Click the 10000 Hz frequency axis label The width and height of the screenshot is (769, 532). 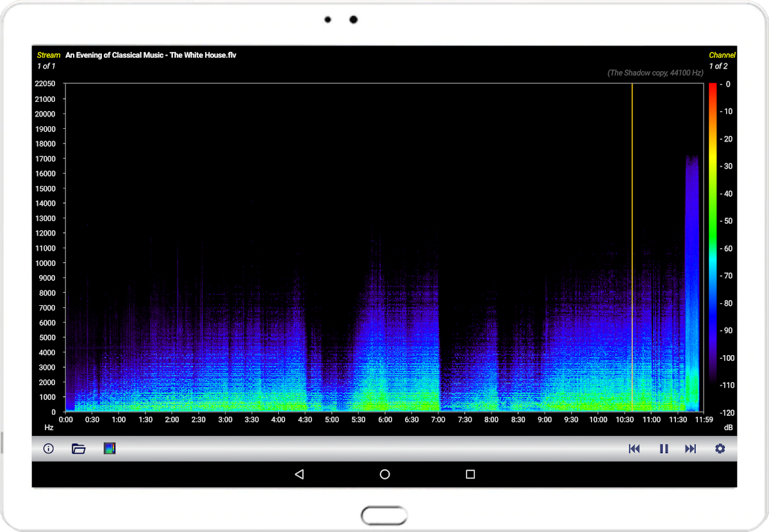(x=45, y=263)
